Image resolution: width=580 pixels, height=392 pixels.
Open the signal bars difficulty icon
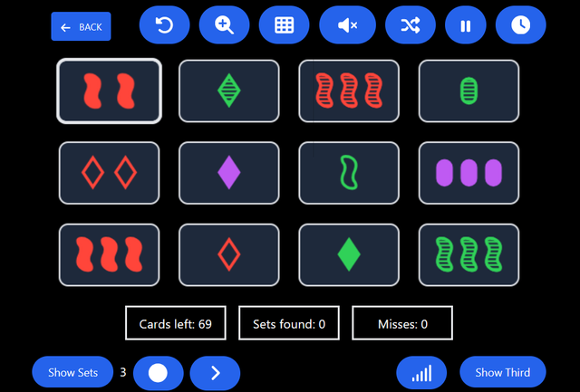tap(421, 373)
